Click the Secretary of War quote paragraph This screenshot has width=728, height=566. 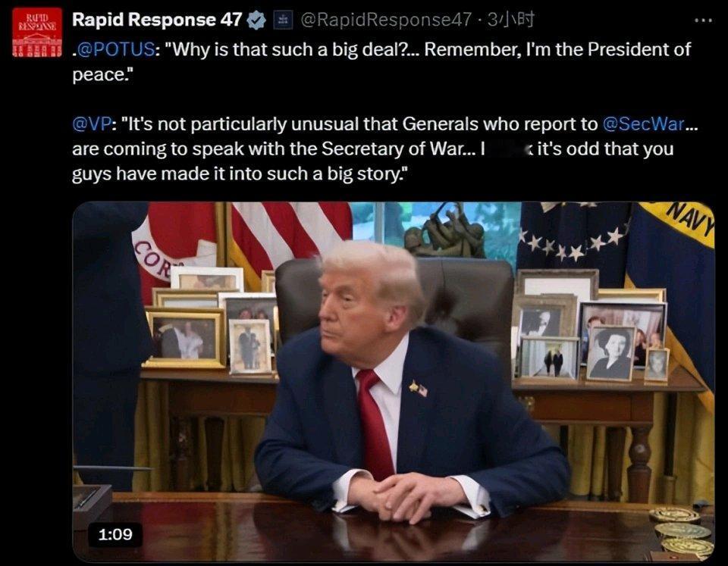385,149
